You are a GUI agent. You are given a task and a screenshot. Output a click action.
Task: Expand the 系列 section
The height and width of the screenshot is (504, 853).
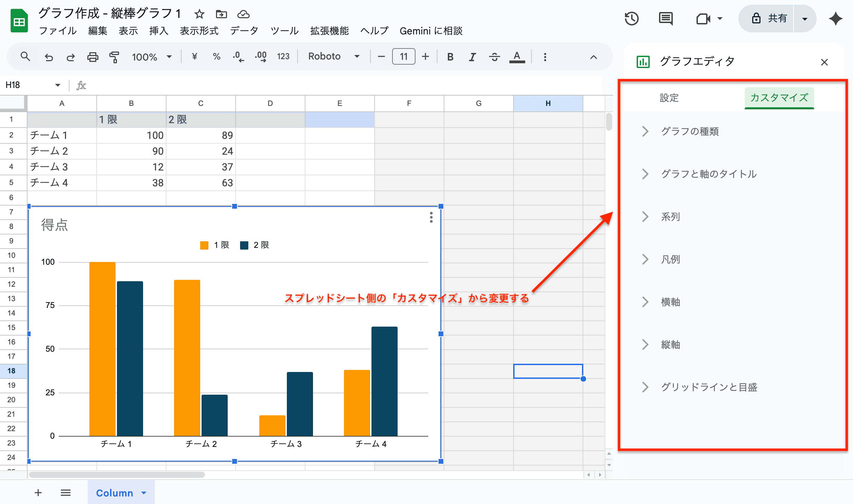click(670, 217)
